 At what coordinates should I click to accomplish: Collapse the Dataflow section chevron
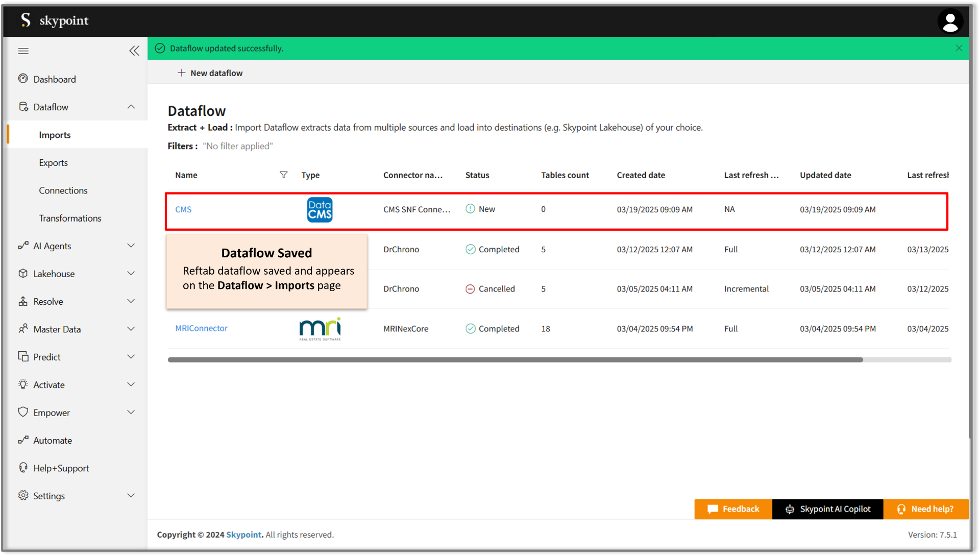tap(131, 107)
